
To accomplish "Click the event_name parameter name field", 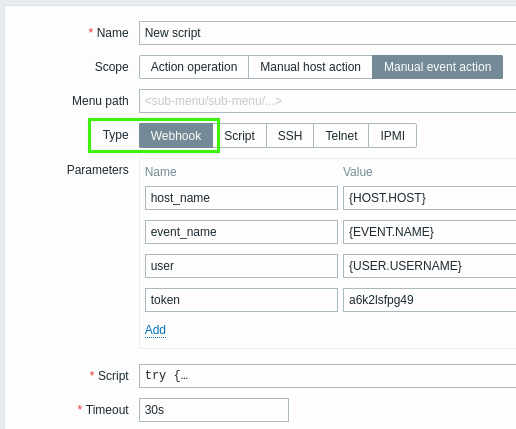I will 241,232.
